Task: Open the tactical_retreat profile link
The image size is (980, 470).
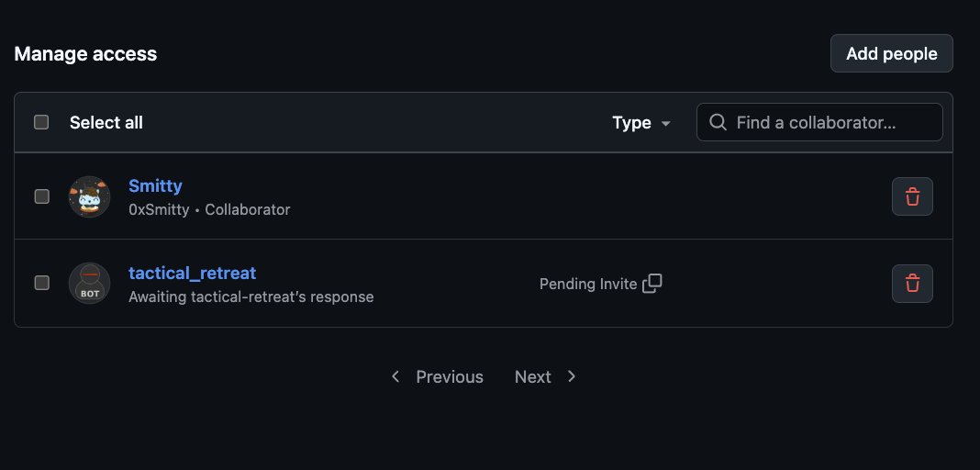Action: [x=192, y=274]
